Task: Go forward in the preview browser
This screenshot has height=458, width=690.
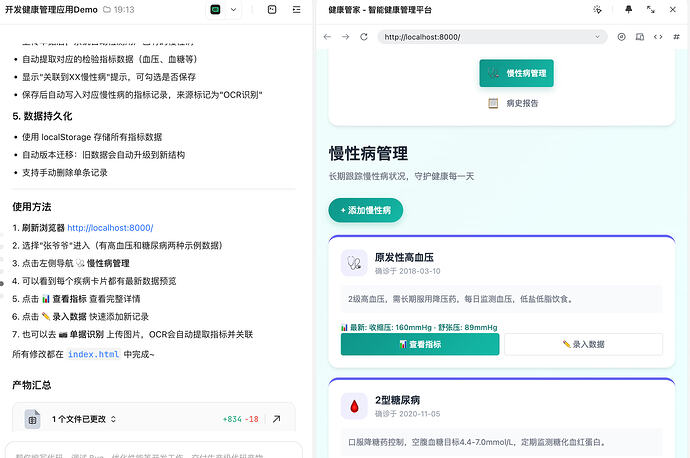Action: click(345, 37)
